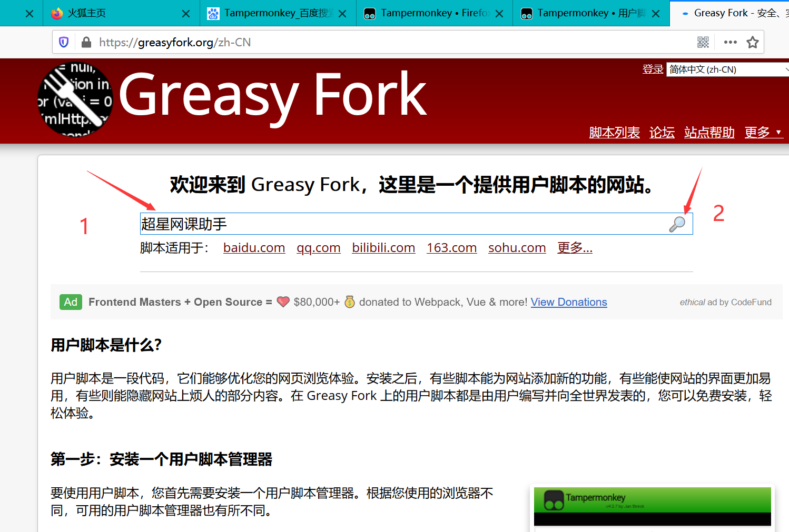Open scripts for 163.com
The height and width of the screenshot is (532, 789).
click(x=451, y=248)
